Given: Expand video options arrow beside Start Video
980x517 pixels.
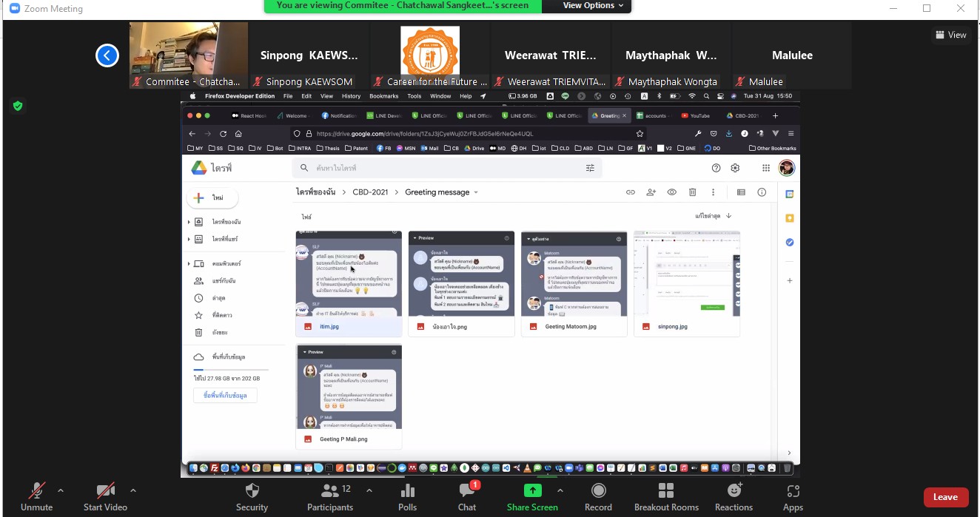Looking at the screenshot, I should [x=133, y=490].
